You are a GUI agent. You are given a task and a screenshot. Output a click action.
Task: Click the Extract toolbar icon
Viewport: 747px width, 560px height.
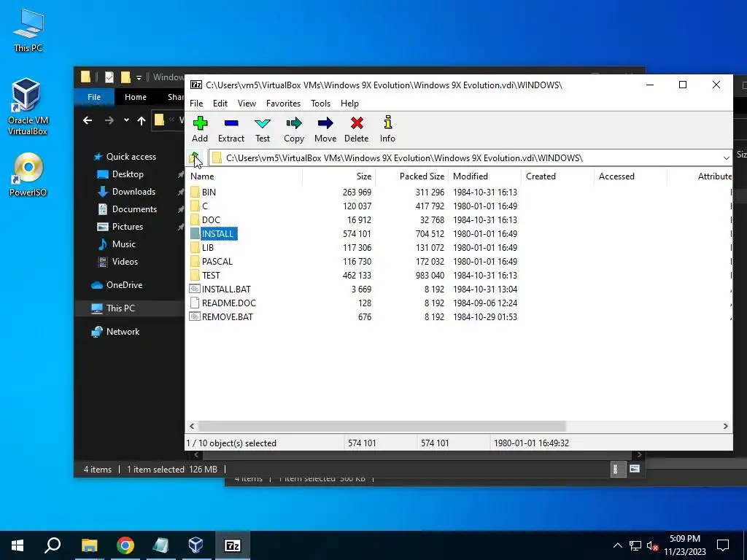[x=231, y=123]
